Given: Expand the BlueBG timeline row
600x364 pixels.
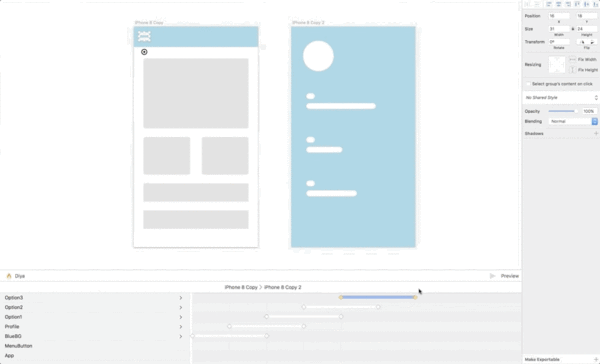Looking at the screenshot, I should click(181, 336).
